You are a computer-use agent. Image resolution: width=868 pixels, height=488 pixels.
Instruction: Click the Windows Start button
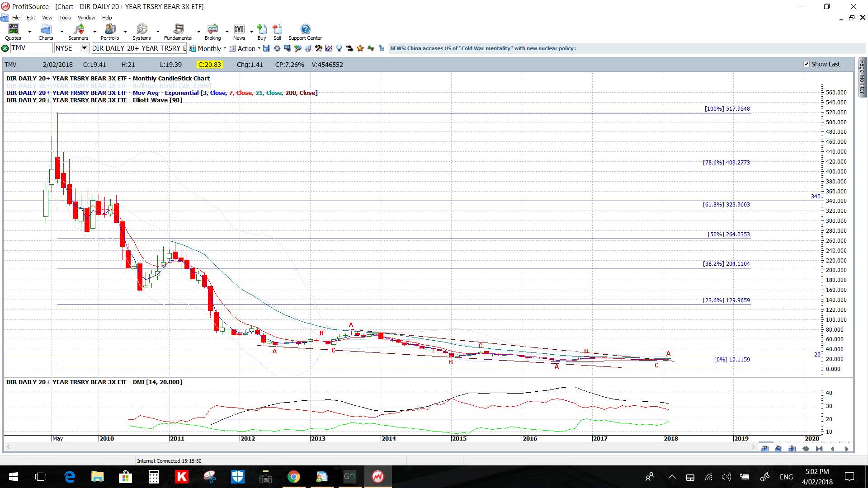point(13,477)
